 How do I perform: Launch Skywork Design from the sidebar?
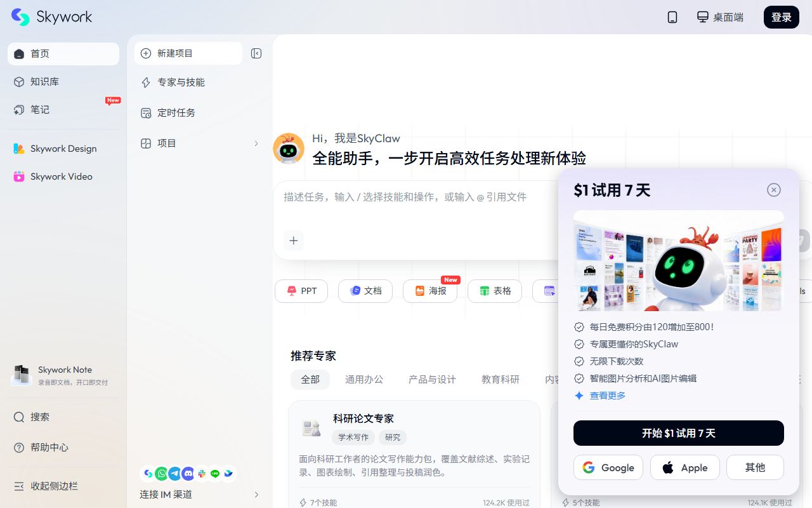[x=63, y=149]
